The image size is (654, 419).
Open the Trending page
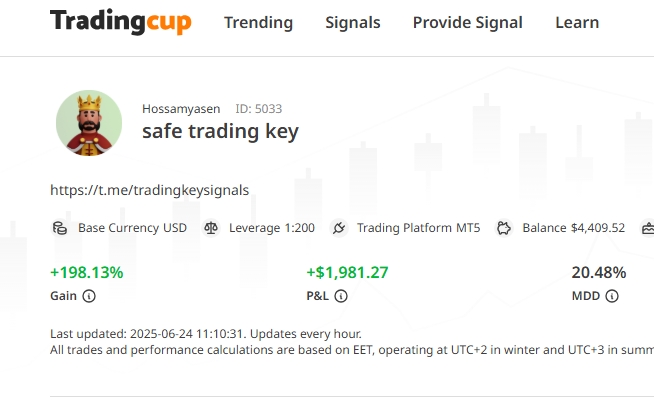click(x=258, y=23)
